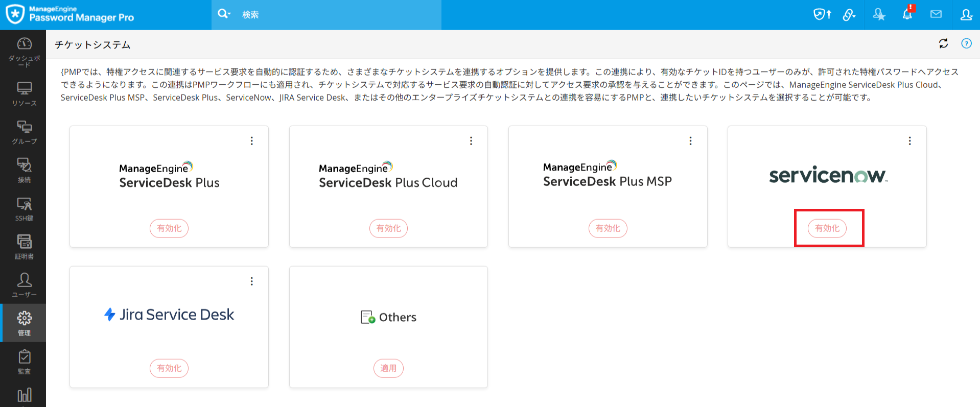Open the リソース sidebar item

(x=24, y=94)
